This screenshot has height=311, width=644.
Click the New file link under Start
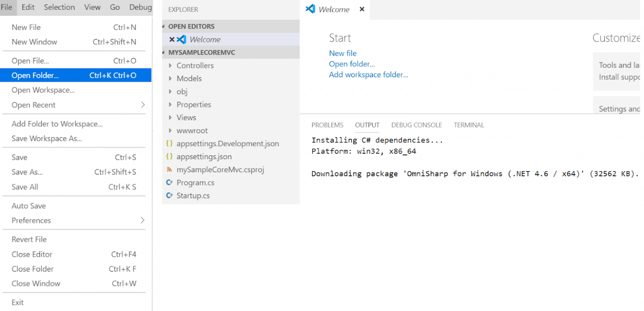pos(343,53)
